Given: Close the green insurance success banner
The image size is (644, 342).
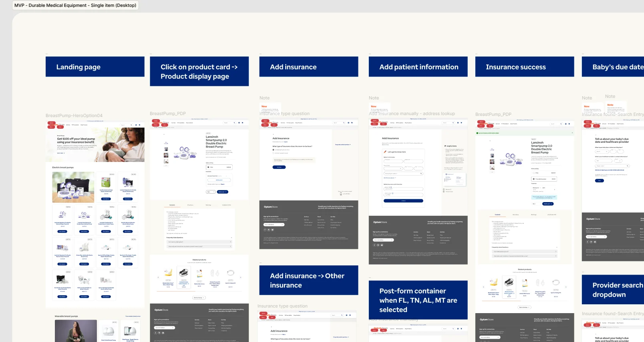Looking at the screenshot, I should [x=572, y=133].
